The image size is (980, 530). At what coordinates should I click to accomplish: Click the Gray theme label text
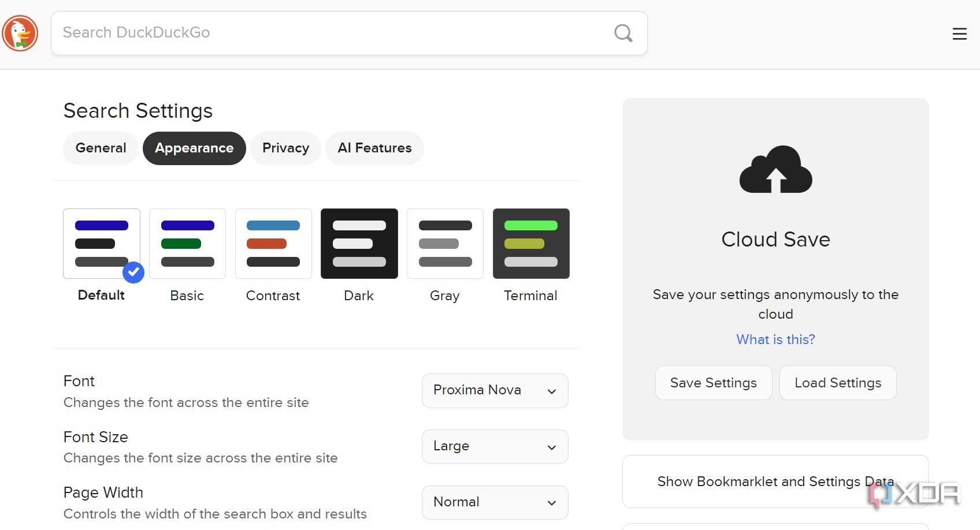[x=445, y=296]
